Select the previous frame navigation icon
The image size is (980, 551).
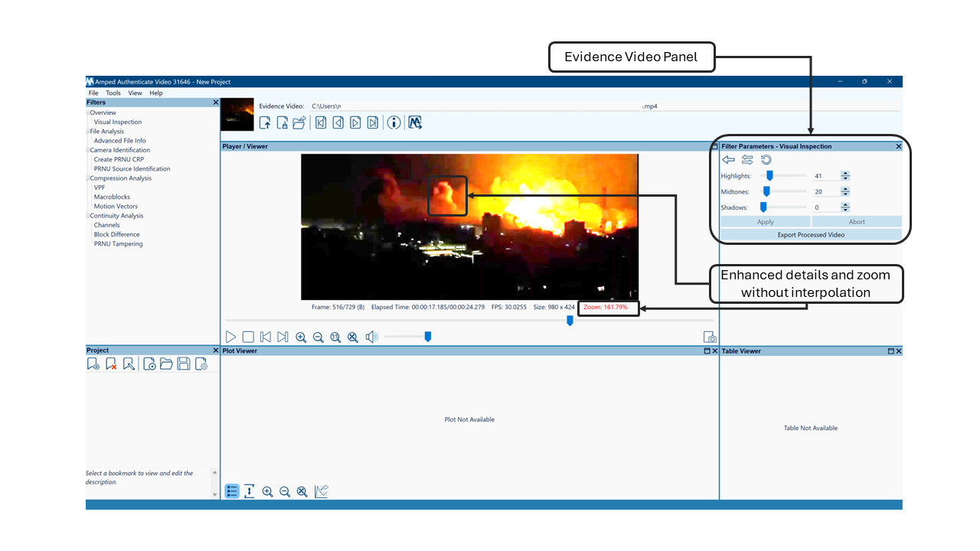click(x=338, y=122)
